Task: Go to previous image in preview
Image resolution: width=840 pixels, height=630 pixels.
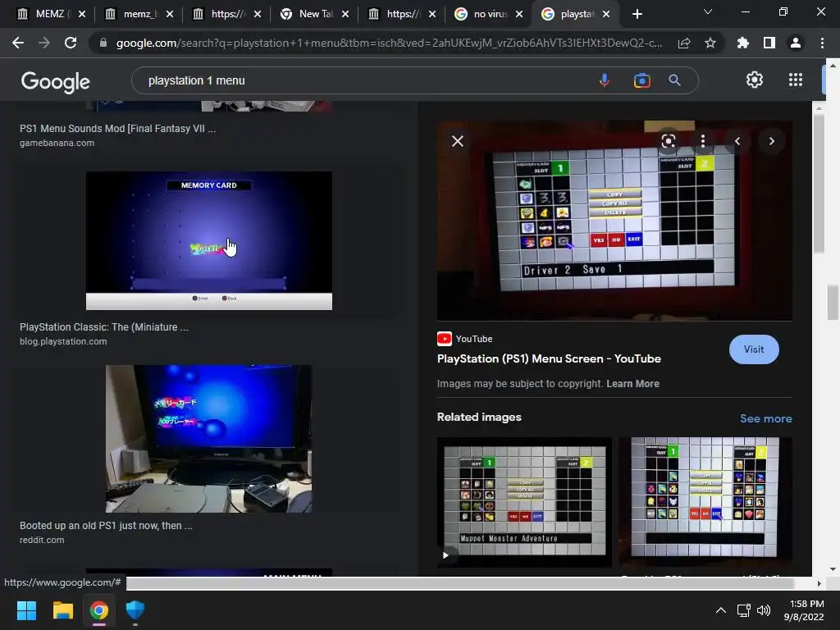Action: (x=737, y=141)
